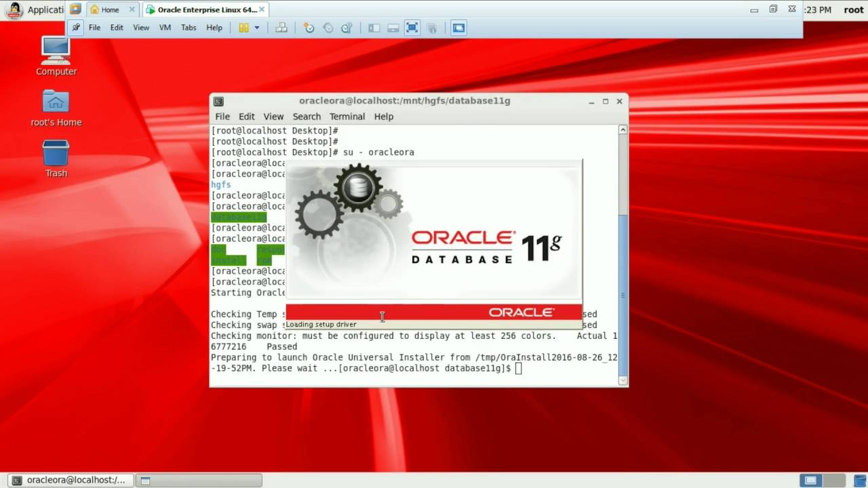Revert to snapshot icon

[x=328, y=28]
